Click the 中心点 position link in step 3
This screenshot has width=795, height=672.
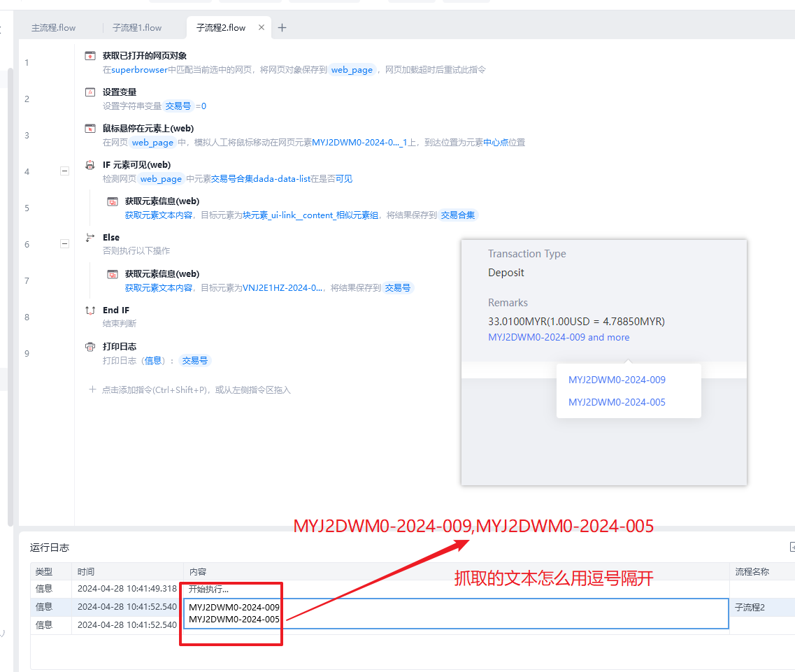tap(496, 143)
